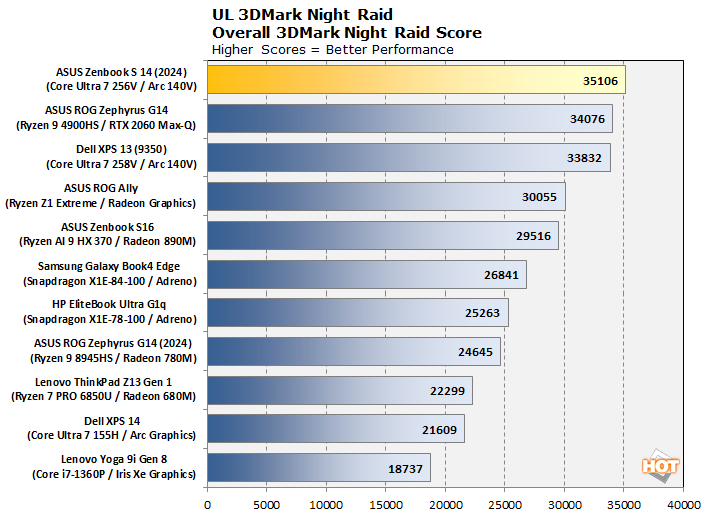Select the ASUS ROG Zephyrus G14 RTX 2060 label
Viewport: 708px width, 520px height.
107,110
